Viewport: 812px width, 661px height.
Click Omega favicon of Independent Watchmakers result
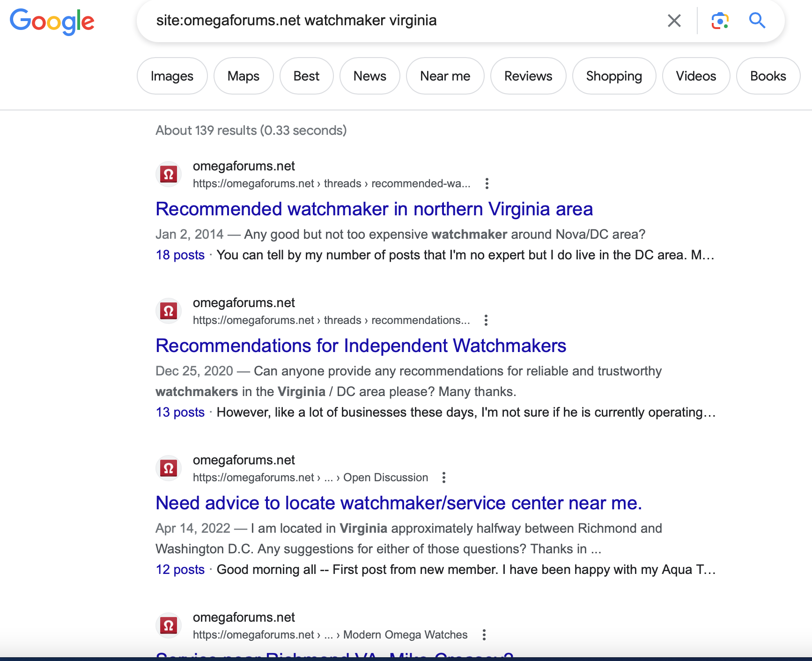pyautogui.click(x=169, y=311)
